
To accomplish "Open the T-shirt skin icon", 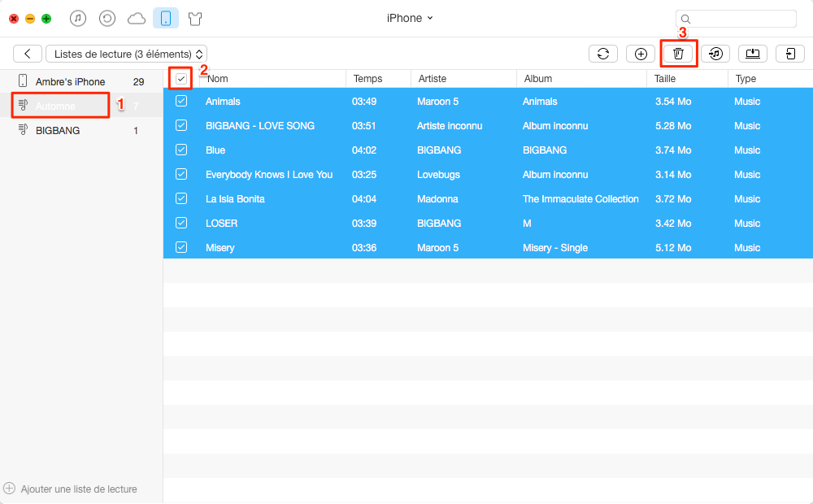I will pyautogui.click(x=195, y=20).
